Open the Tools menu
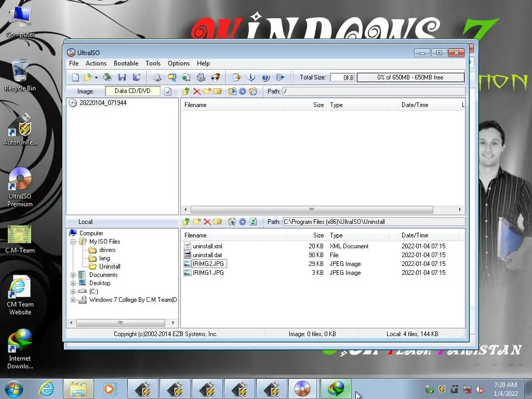 (x=153, y=63)
